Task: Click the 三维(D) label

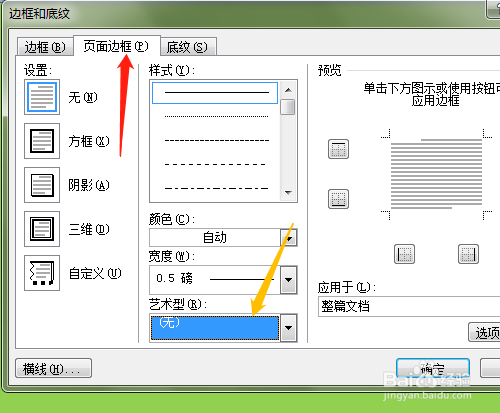Action: coord(89,229)
